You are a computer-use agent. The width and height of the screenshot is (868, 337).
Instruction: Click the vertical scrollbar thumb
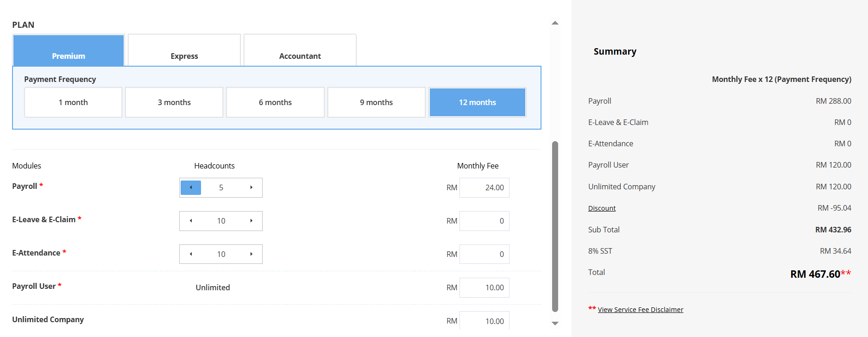coord(555,227)
